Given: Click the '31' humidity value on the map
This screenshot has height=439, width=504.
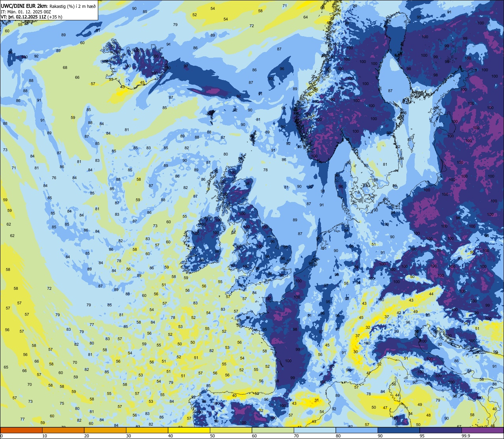Looking at the screenshot, I should 317,400.
